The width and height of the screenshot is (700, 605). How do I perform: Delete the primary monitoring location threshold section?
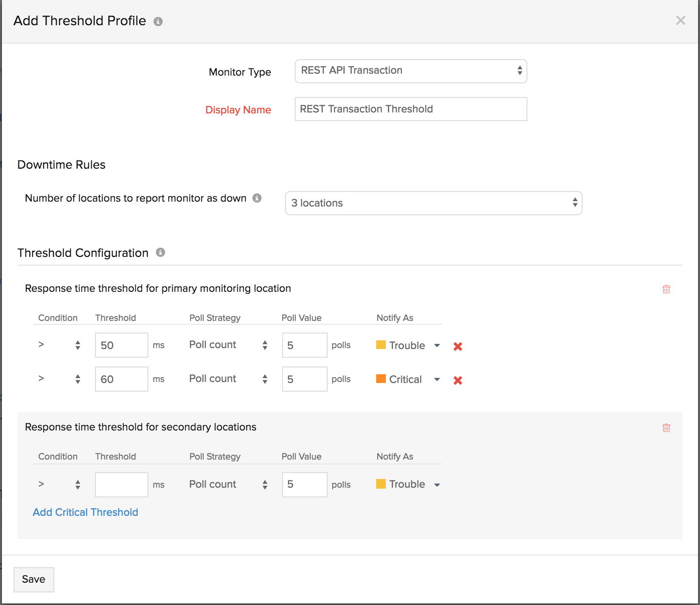point(666,289)
